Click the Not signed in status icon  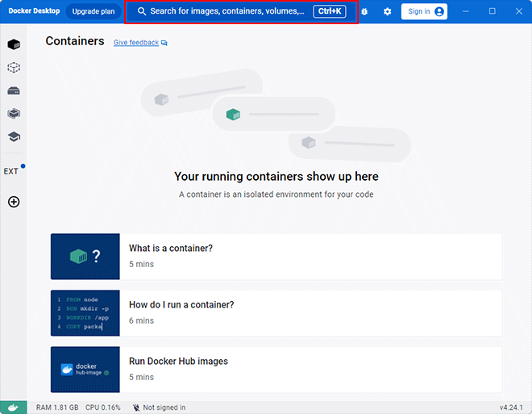point(136,408)
